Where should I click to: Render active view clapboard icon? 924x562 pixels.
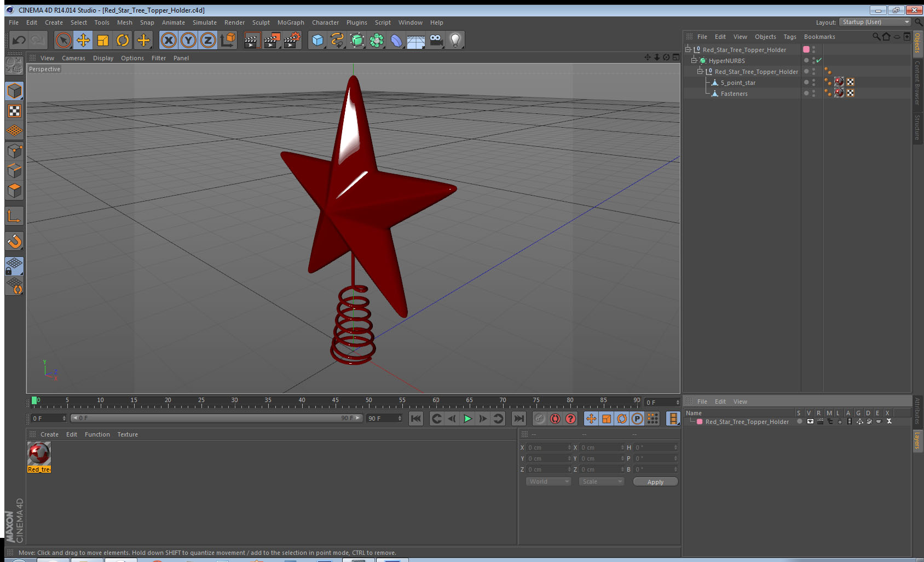(x=252, y=40)
